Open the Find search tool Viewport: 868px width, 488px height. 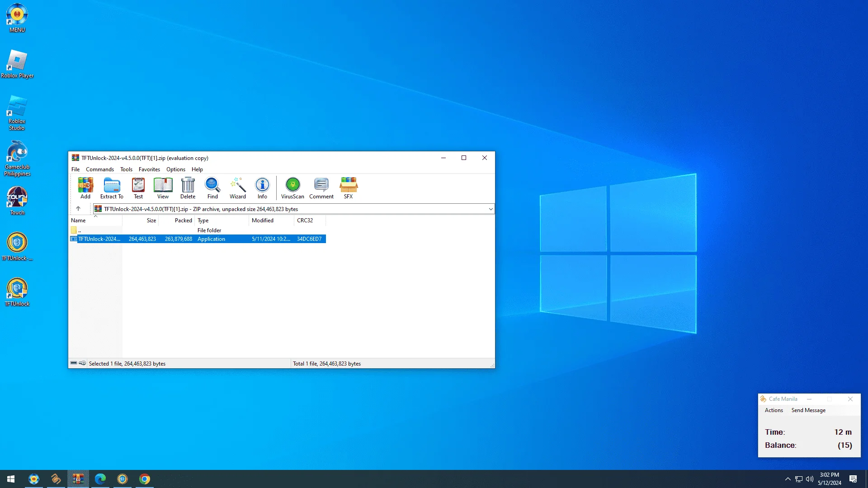tap(212, 188)
